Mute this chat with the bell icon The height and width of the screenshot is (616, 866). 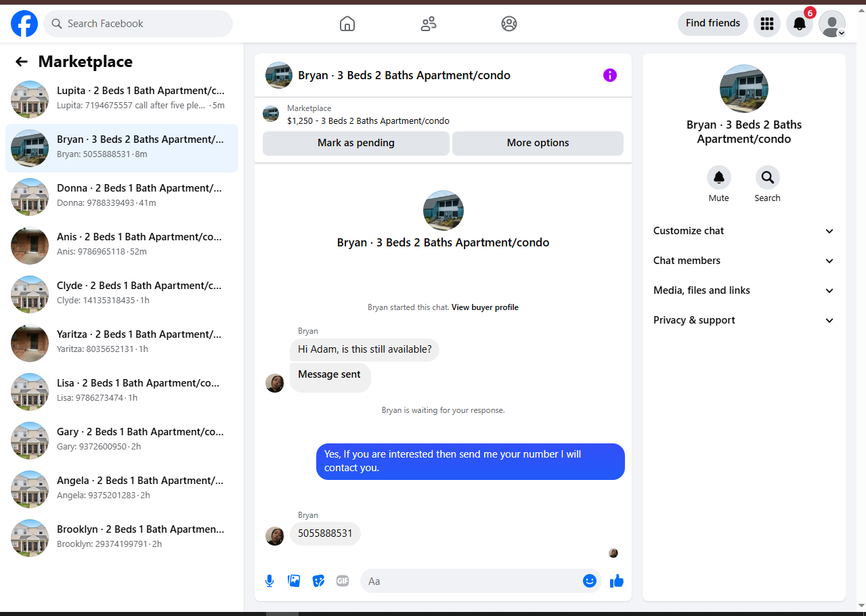point(719,177)
